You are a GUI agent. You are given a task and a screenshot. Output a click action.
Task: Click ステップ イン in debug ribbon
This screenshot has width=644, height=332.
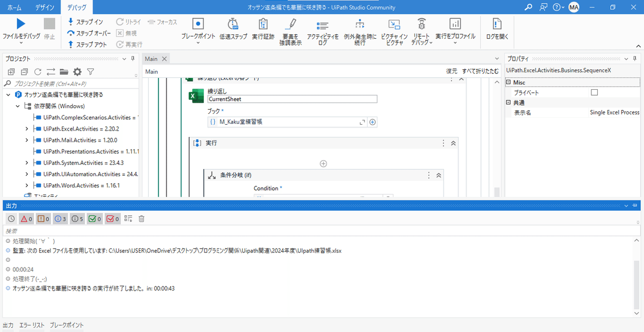coord(85,22)
